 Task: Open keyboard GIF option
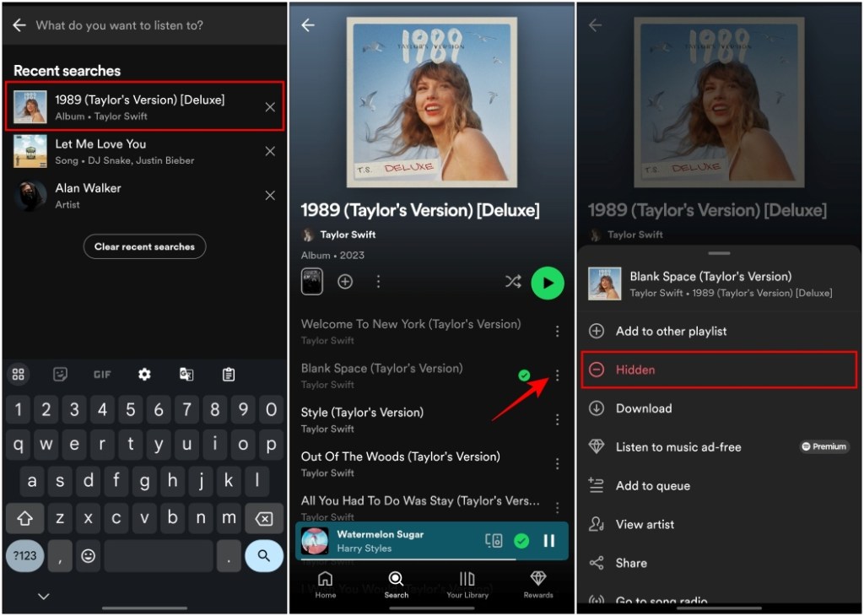(102, 374)
